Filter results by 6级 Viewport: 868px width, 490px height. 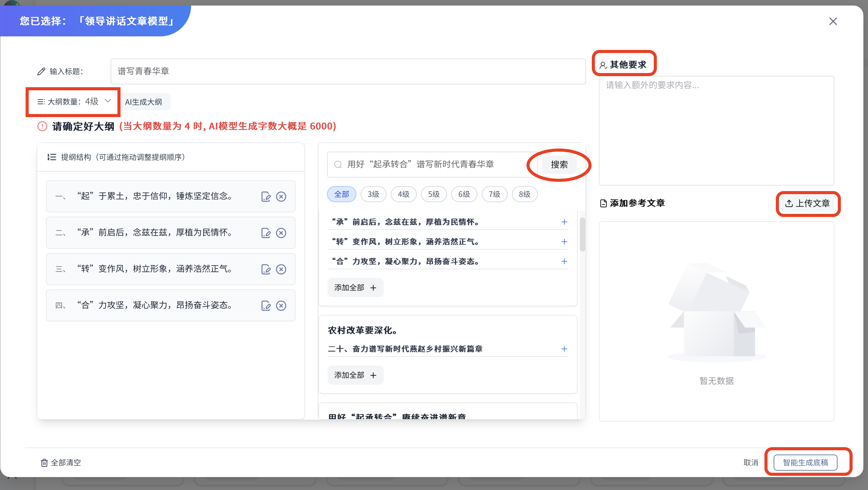pos(464,194)
